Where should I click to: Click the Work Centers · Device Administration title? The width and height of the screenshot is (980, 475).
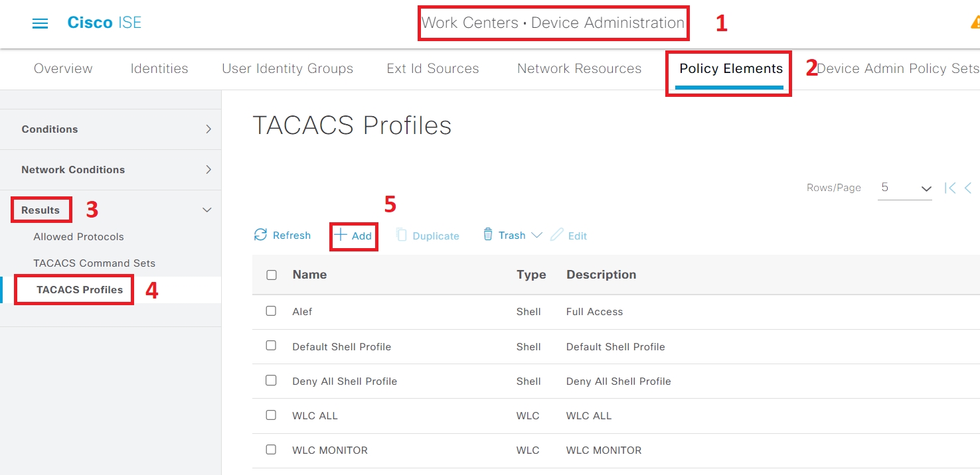(x=553, y=23)
